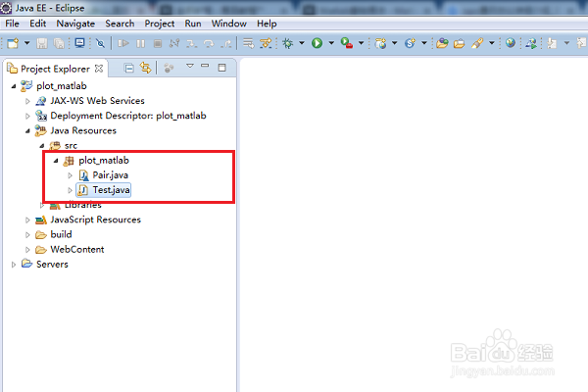The width and height of the screenshot is (588, 392).
Task: Click the green Run button icon
Action: pyautogui.click(x=317, y=43)
